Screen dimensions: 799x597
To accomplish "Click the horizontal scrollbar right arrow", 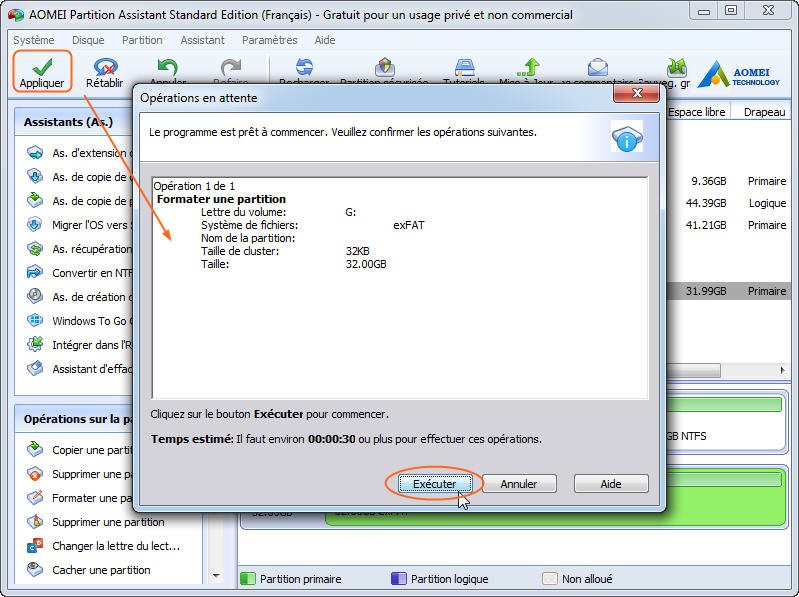I will tap(782, 370).
